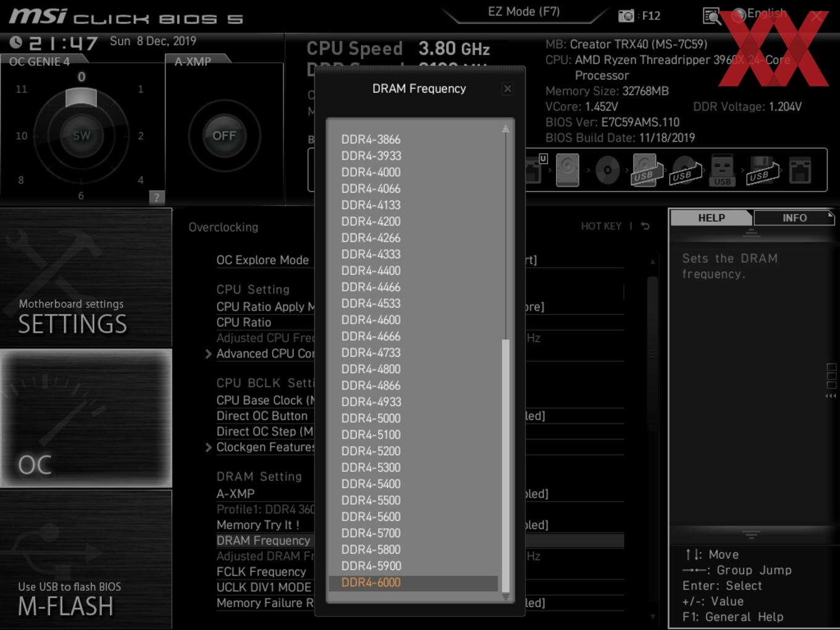
Task: Select the highlighted DDR4-6000 entry
Action: pos(413,582)
